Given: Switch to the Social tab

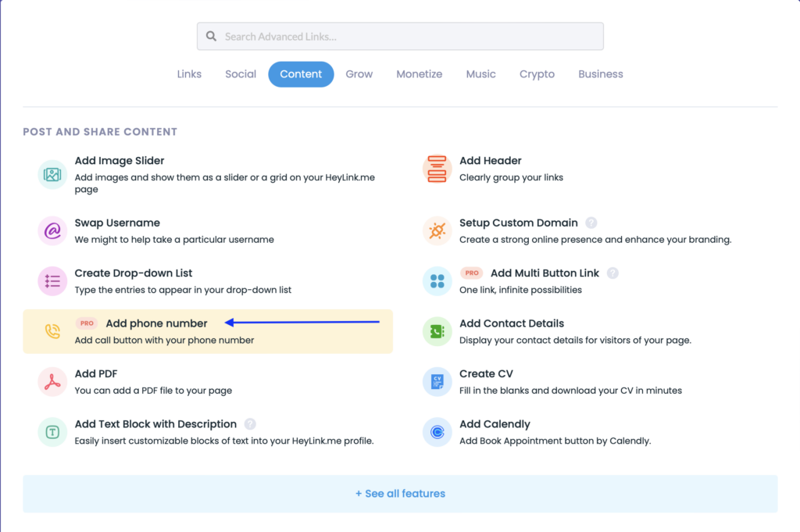Looking at the screenshot, I should (x=241, y=74).
